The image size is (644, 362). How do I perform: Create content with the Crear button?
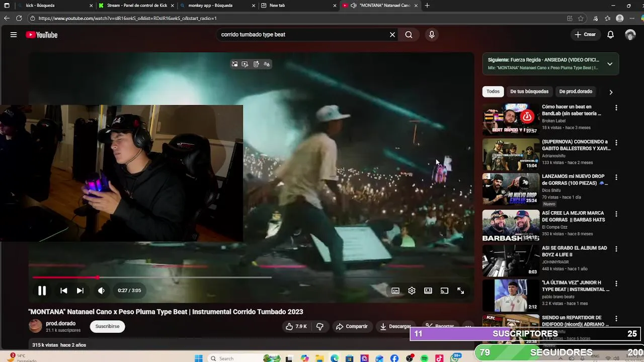(585, 35)
